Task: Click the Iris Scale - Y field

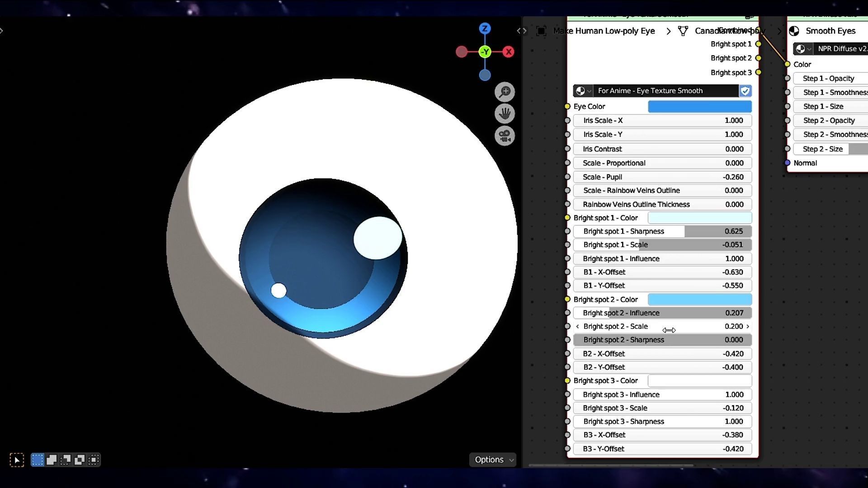Action: click(663, 135)
